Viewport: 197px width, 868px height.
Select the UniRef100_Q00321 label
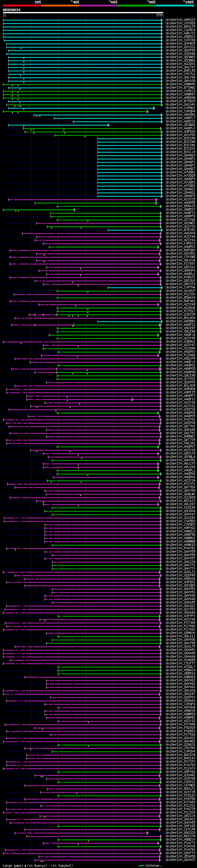(x=180, y=47)
